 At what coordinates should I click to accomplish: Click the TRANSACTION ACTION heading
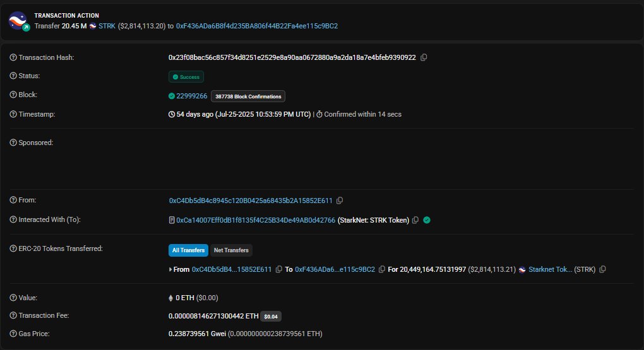tap(66, 16)
